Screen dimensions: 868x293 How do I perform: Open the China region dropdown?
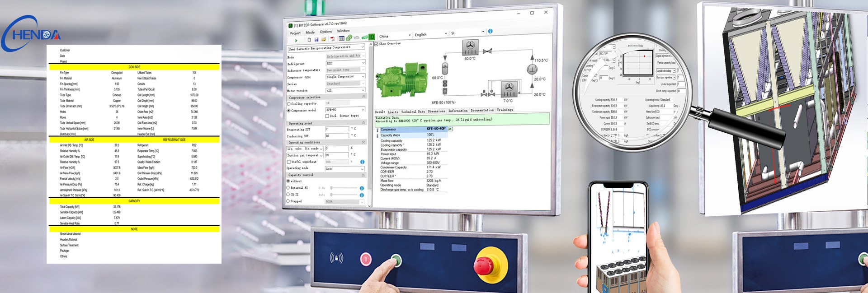(x=396, y=36)
